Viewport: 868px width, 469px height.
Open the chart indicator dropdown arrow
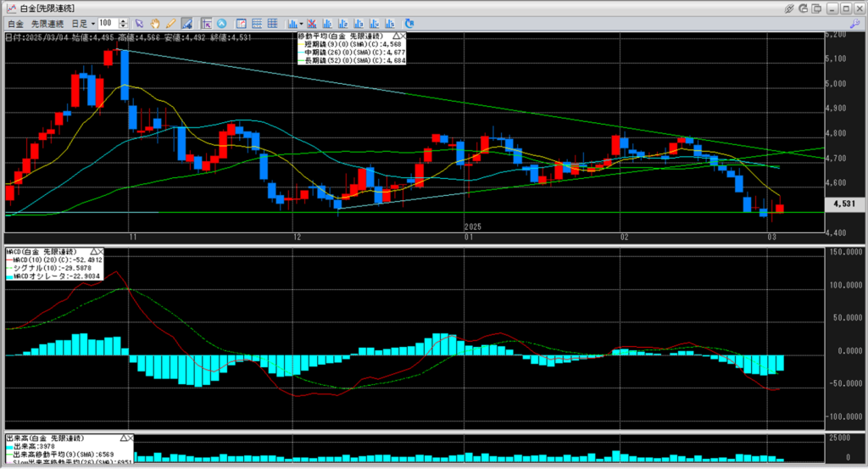(301, 23)
